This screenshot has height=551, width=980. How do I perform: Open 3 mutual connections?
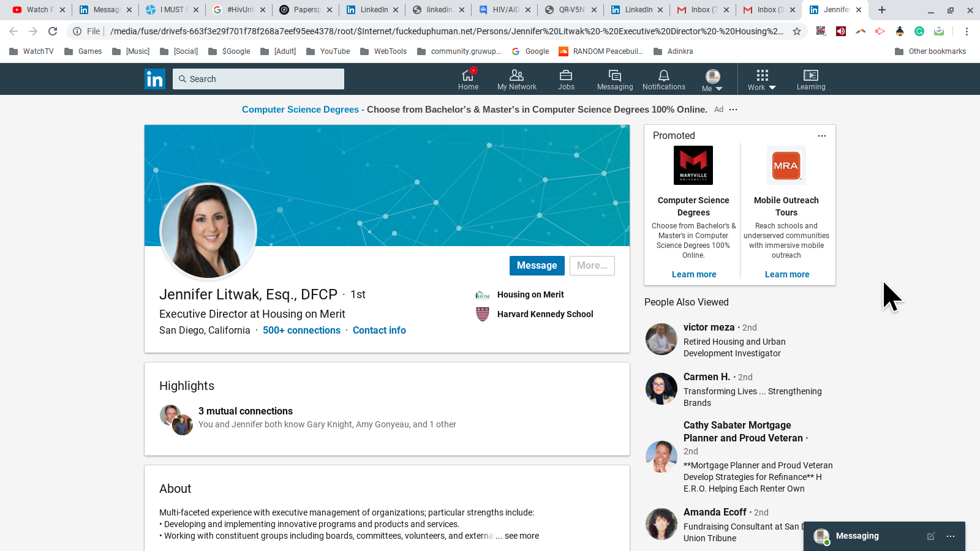click(246, 411)
